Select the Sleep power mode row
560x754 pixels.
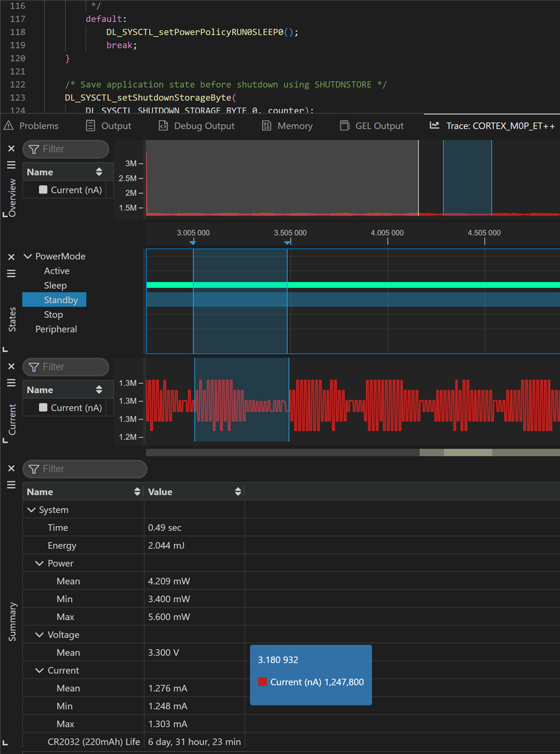click(x=55, y=286)
